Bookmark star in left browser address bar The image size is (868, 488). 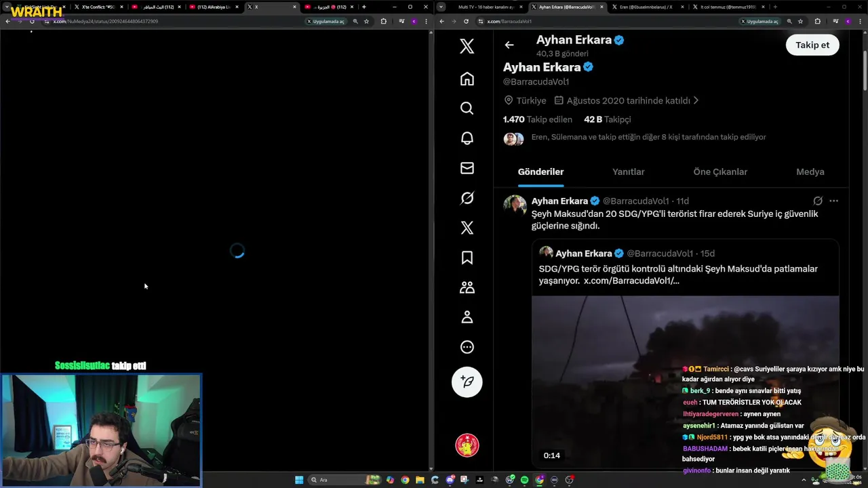[x=366, y=21]
